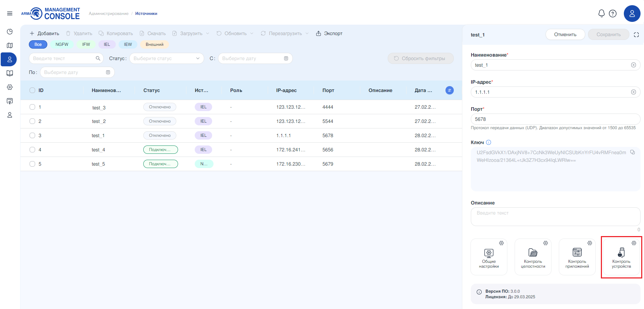
Task: Open gear on Общие настройки card
Action: [501, 243]
